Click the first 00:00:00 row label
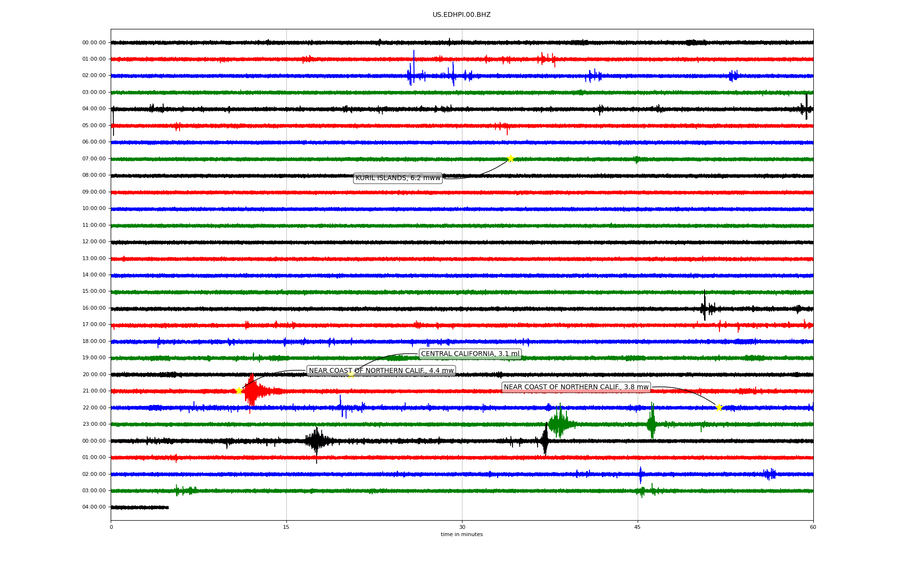This screenshot has height=578, width=924. (x=94, y=42)
